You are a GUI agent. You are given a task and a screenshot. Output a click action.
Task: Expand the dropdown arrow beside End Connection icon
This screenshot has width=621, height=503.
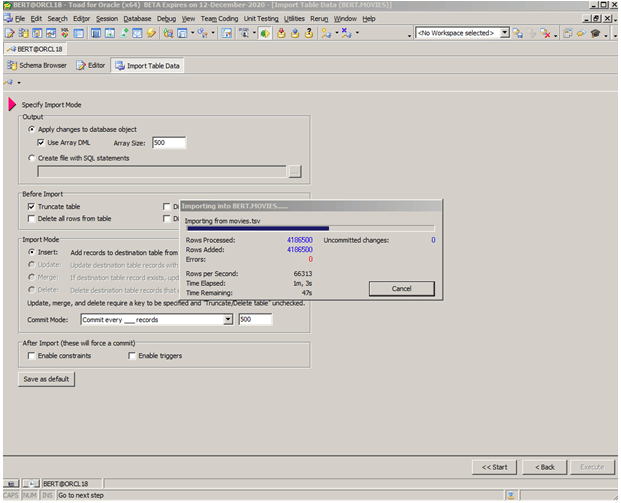(x=357, y=32)
